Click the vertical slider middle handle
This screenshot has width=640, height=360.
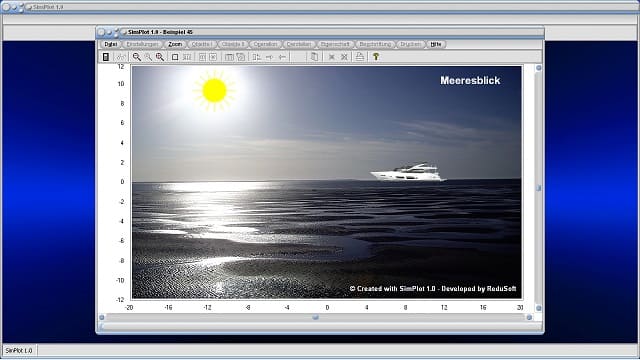coord(538,188)
